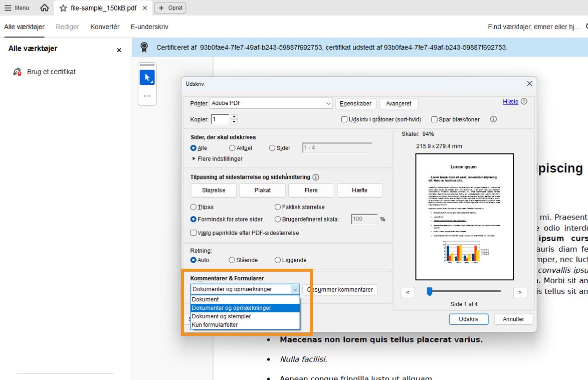This screenshot has height=380, width=588.
Task: Click the page preview slider handle
Action: [x=430, y=291]
